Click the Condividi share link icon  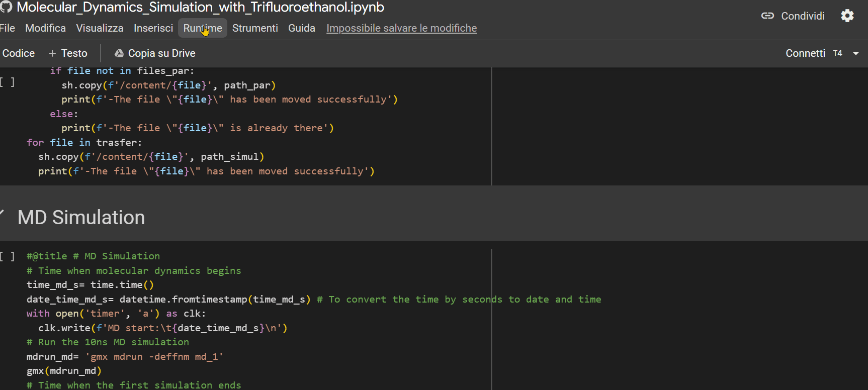click(767, 16)
